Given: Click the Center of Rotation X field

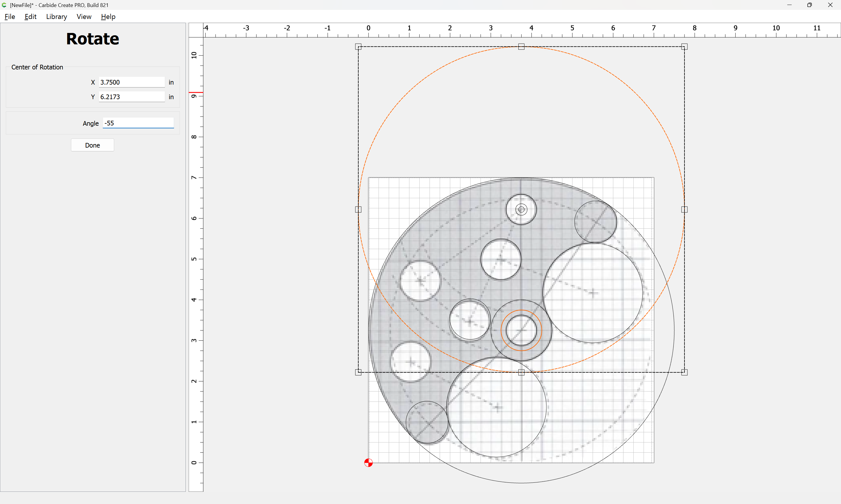Looking at the screenshot, I should [132, 82].
